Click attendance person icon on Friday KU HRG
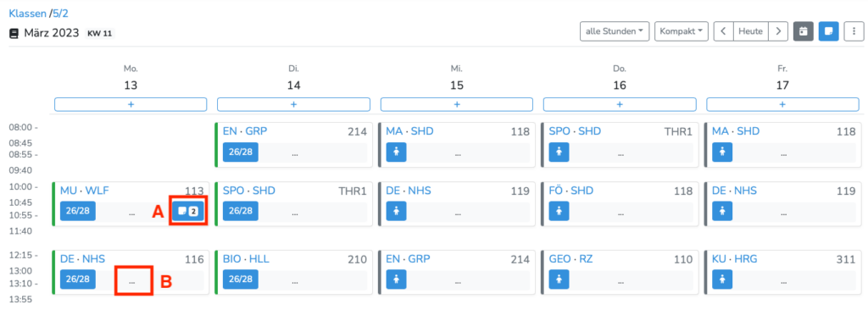 [x=722, y=280]
